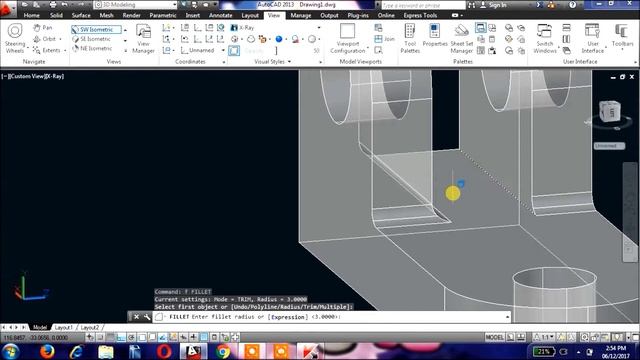Open the Mesh ribbon tab
Screen dimensions: 640x360
point(106,15)
